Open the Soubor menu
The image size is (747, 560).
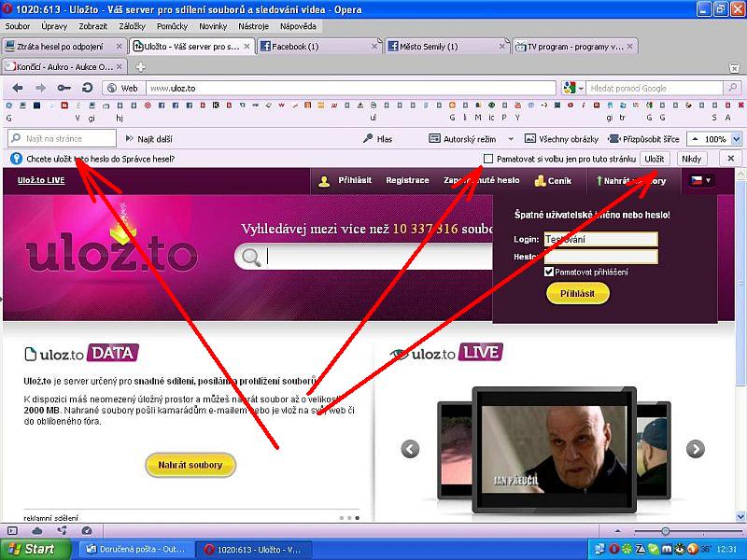(x=18, y=26)
